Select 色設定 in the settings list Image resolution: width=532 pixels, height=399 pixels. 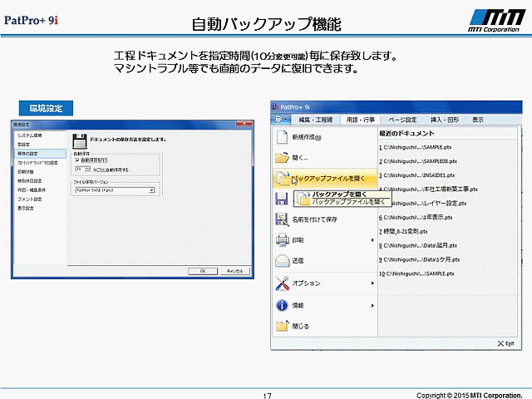pos(24,145)
